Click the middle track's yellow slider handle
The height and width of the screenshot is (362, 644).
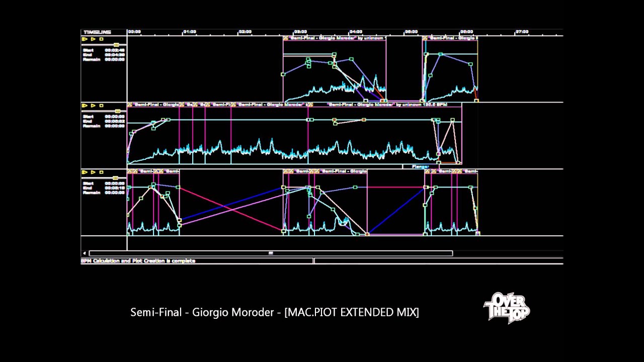coord(118,111)
